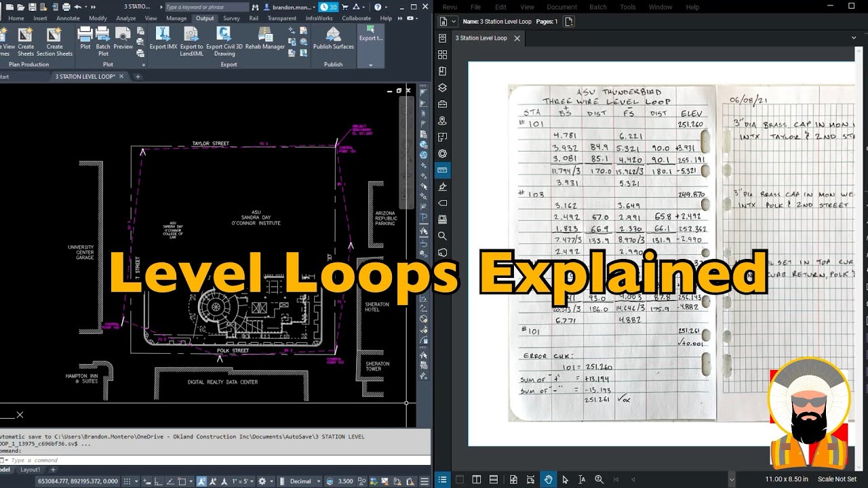Open Revu page size dropdown at bottom

coord(731,479)
